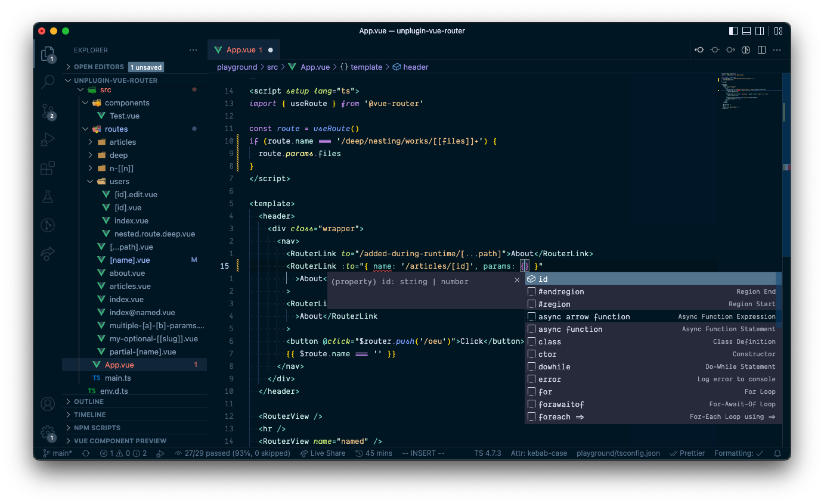Click Prettier in the status bar
Image resolution: width=824 pixels, height=504 pixels.
pos(687,453)
